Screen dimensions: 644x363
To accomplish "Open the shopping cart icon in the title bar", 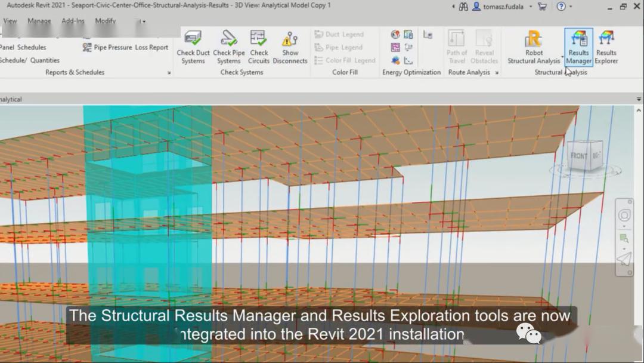I will 542,5.
